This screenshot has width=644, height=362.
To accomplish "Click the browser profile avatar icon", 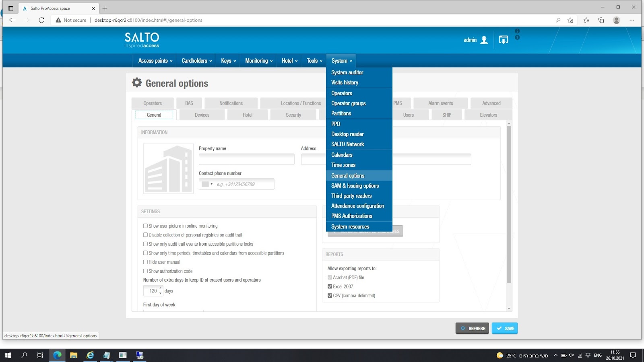I will [617, 20].
